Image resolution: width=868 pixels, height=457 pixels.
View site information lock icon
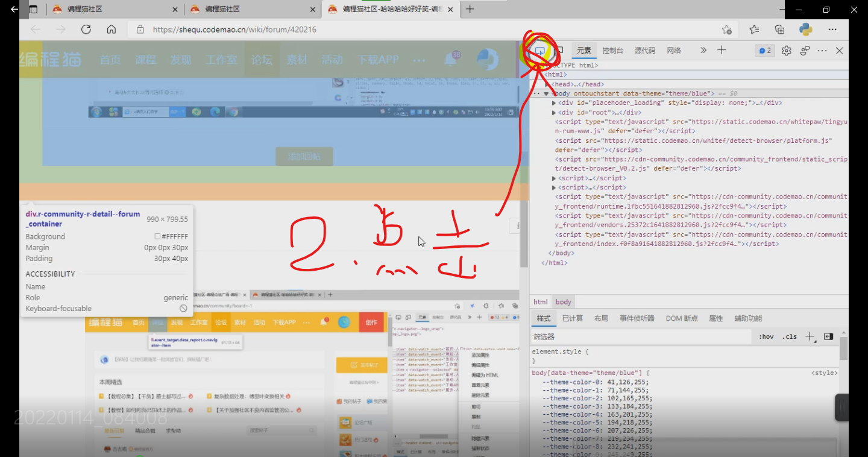coord(140,30)
